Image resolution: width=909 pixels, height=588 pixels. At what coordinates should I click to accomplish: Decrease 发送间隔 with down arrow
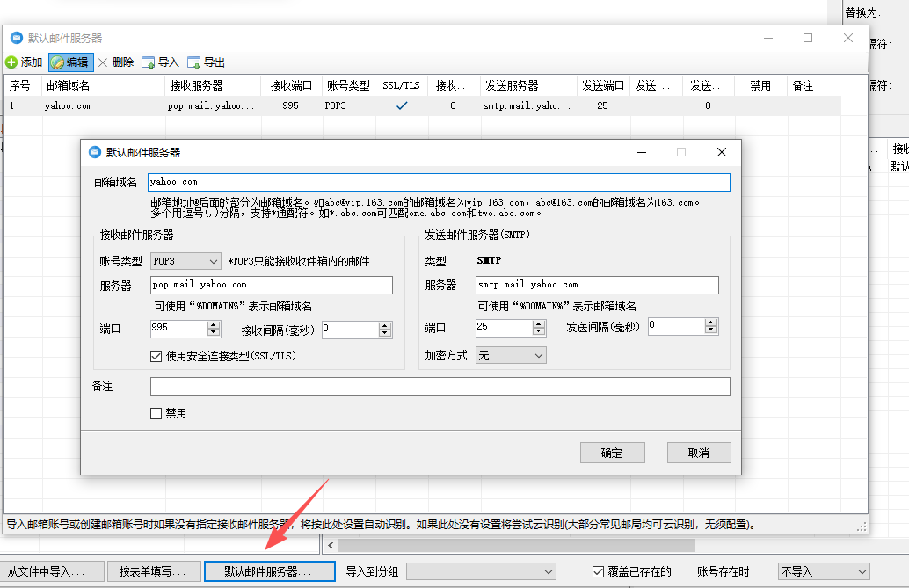711,330
